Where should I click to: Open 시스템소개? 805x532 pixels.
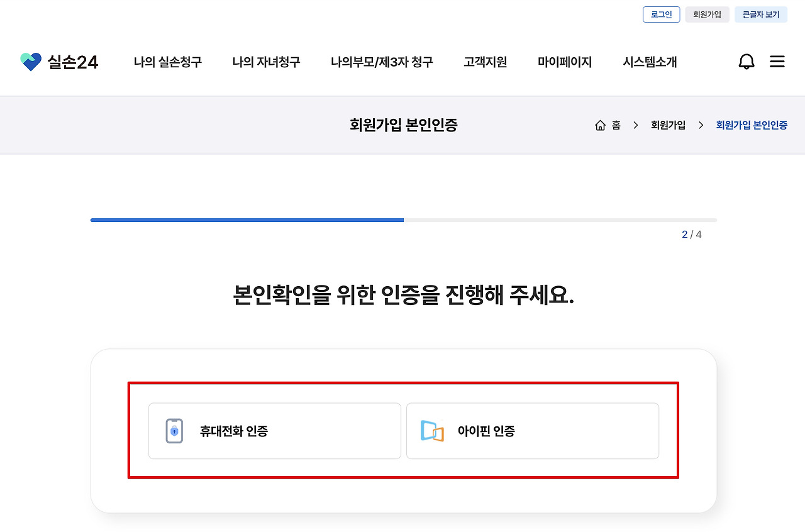649,62
